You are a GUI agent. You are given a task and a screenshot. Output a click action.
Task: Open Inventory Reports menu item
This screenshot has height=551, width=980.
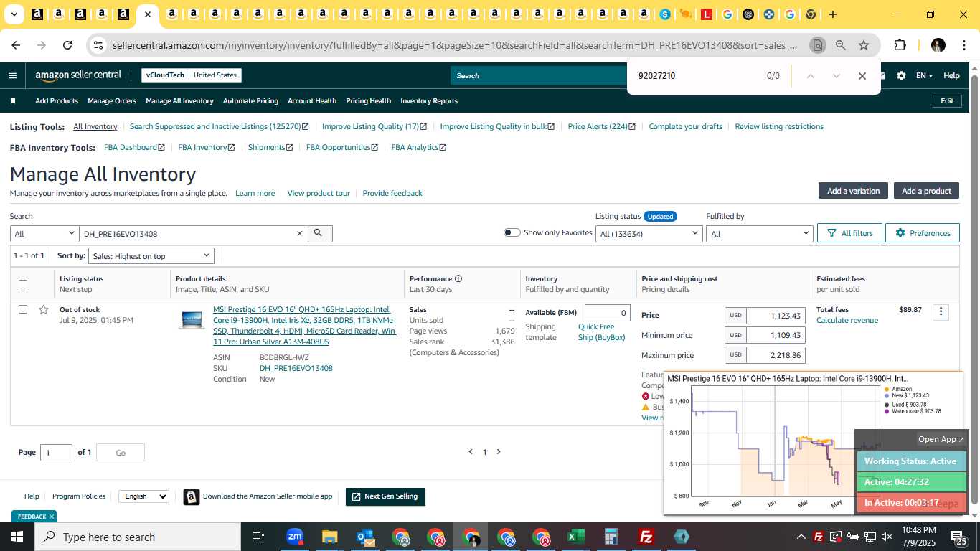pyautogui.click(x=429, y=101)
